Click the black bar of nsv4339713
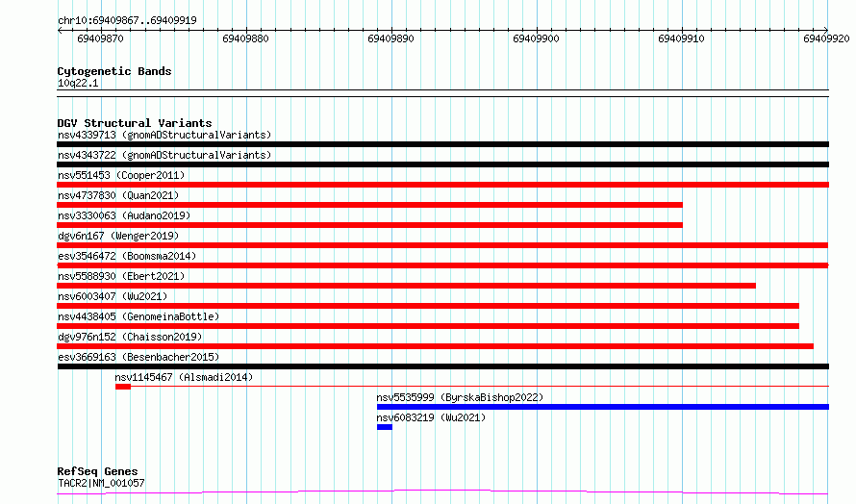This screenshot has height=504, width=856. tap(442, 144)
